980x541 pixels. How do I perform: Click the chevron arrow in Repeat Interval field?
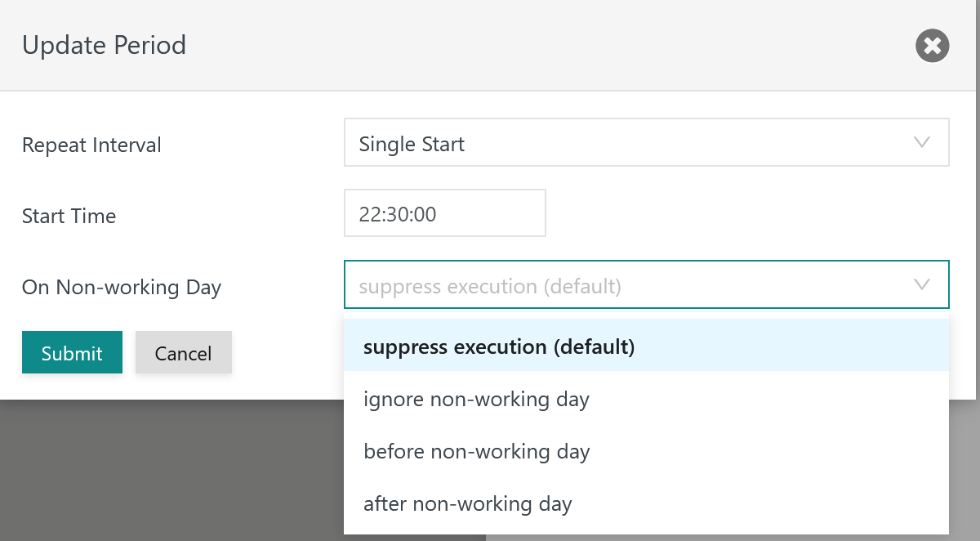pos(922,142)
